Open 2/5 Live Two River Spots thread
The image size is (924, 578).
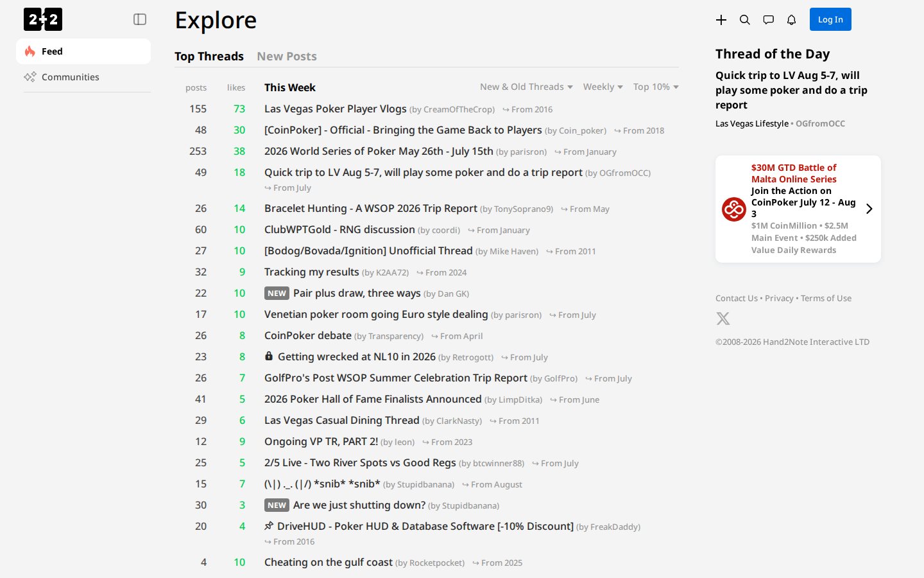click(x=360, y=462)
